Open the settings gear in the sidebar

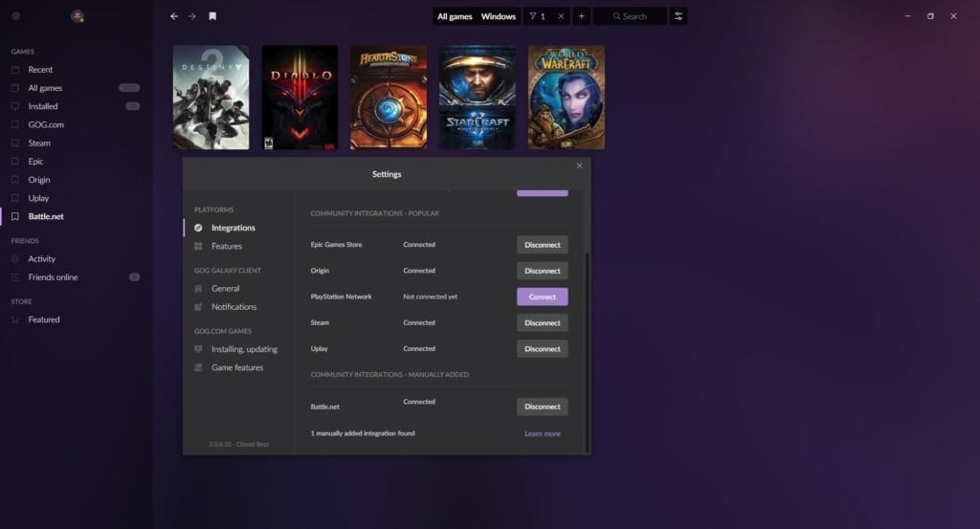(x=16, y=16)
